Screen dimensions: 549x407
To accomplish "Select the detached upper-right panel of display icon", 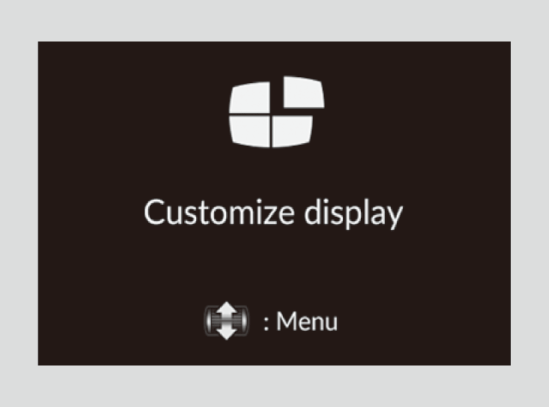I will pos(304,92).
